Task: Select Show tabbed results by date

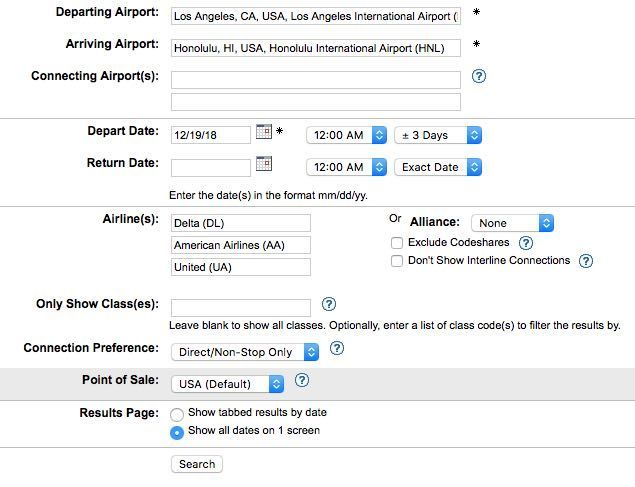Action: tap(177, 415)
